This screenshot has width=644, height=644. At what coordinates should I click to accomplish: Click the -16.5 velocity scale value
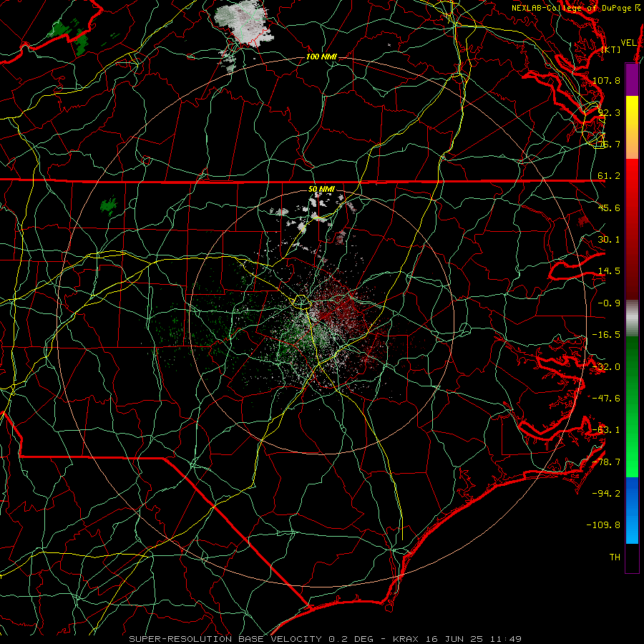point(606,335)
